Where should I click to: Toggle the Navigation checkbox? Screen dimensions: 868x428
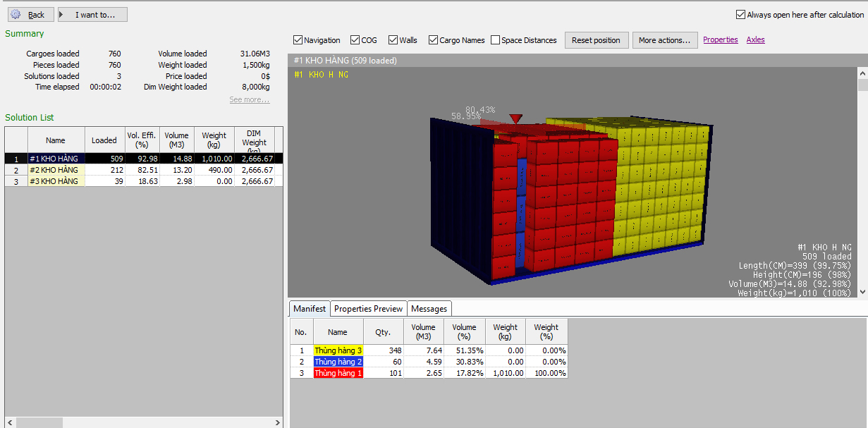tap(298, 40)
